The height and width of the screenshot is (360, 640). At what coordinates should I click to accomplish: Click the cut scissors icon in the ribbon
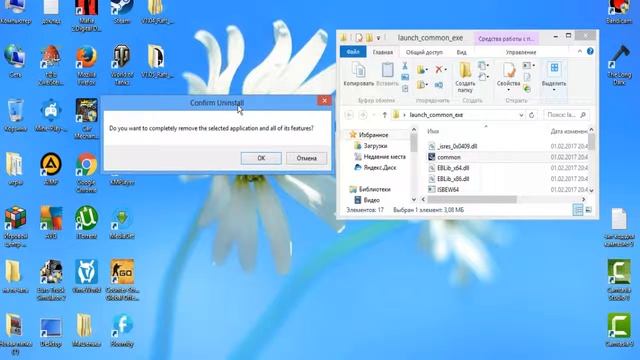pos(405,66)
